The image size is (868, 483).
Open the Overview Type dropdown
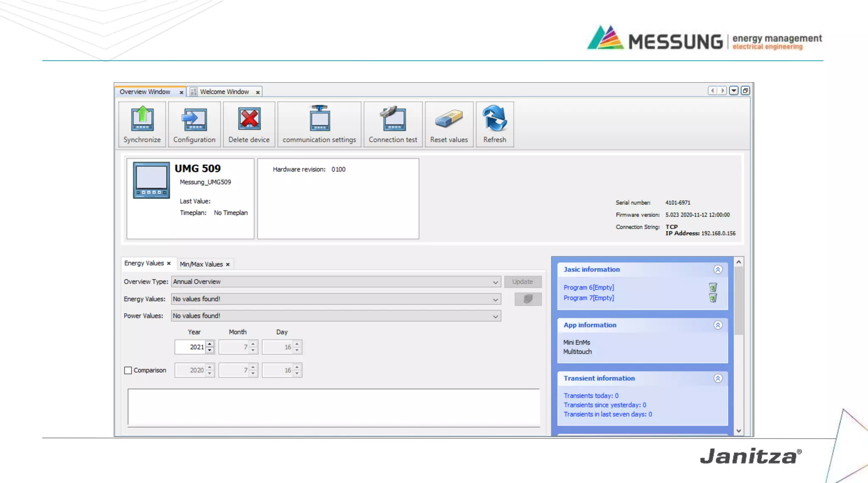pyautogui.click(x=495, y=282)
